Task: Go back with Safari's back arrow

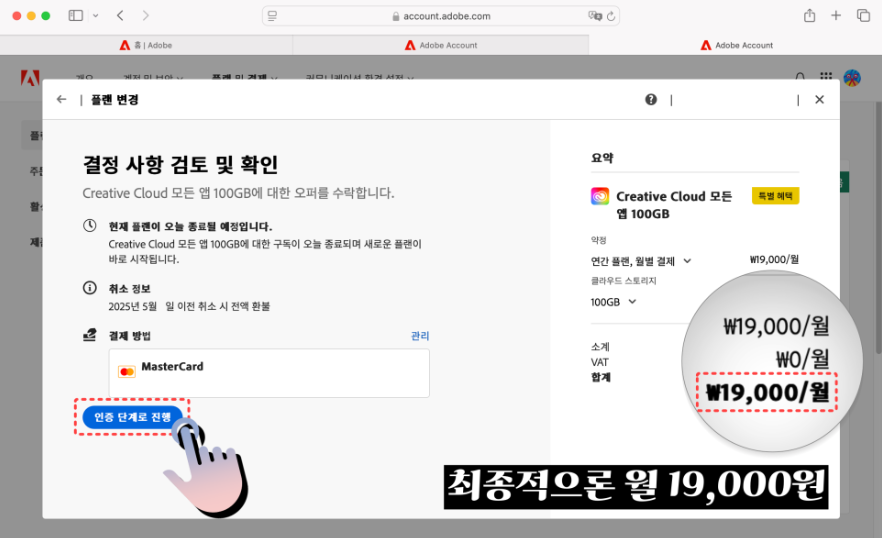Action: 120,15
